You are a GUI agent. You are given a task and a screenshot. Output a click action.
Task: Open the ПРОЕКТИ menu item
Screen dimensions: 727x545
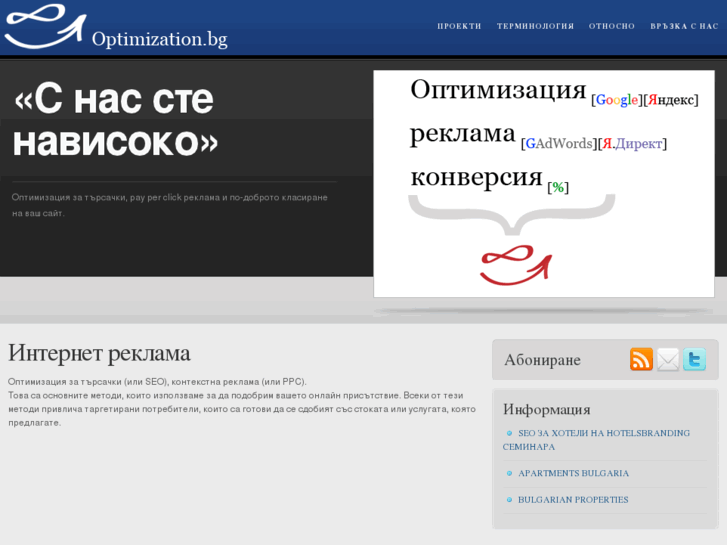tap(459, 26)
